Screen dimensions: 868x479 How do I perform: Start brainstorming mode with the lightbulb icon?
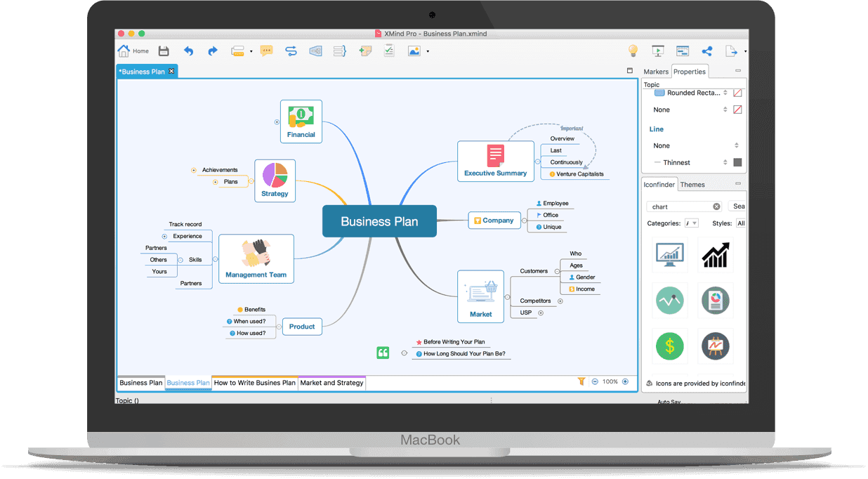click(x=633, y=51)
